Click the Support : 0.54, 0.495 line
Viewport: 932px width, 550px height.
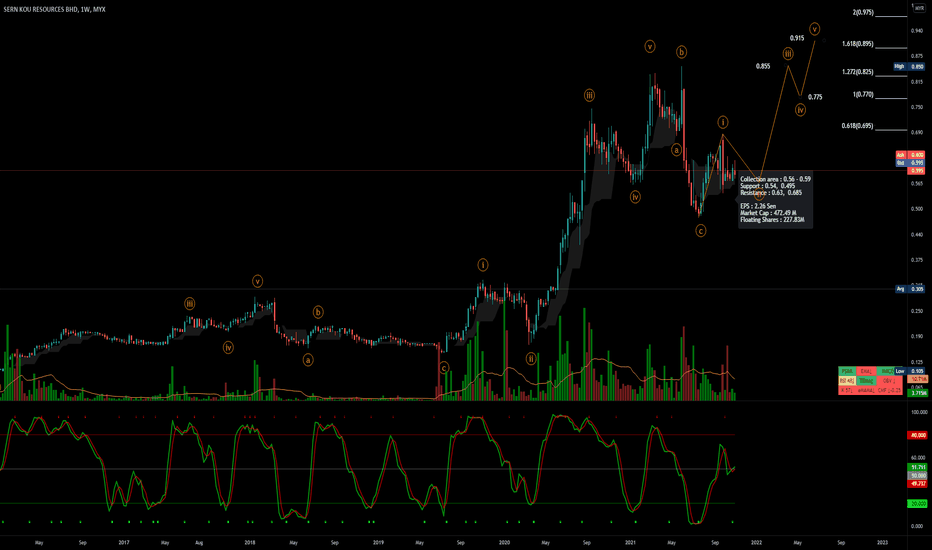pyautogui.click(x=767, y=186)
